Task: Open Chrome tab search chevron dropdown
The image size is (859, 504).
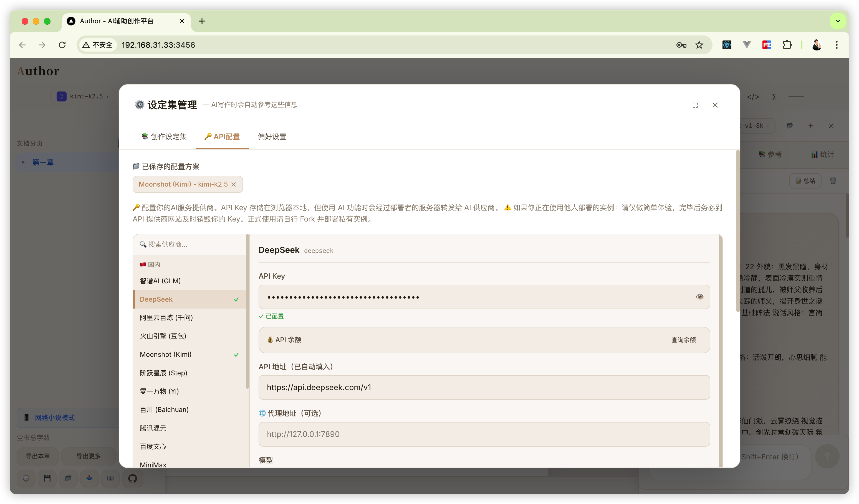Action: (838, 21)
